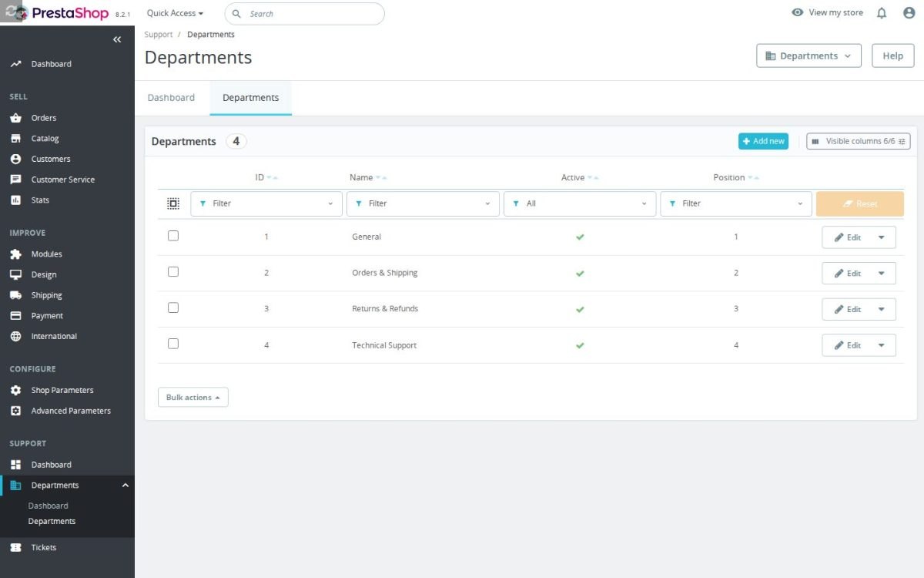This screenshot has width=924, height=578.
Task: Click the Advanced Parameters gear icon
Action: point(15,411)
